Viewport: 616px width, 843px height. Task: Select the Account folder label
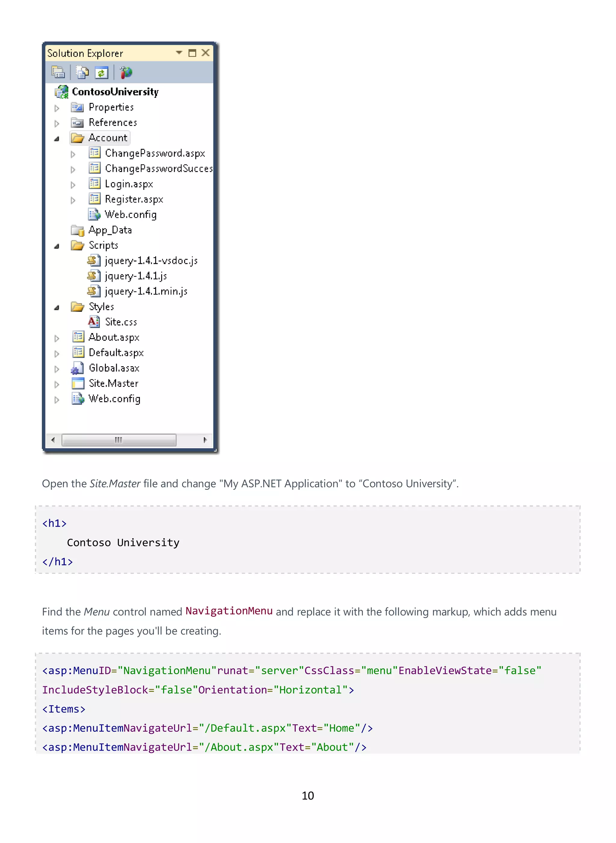pos(108,137)
